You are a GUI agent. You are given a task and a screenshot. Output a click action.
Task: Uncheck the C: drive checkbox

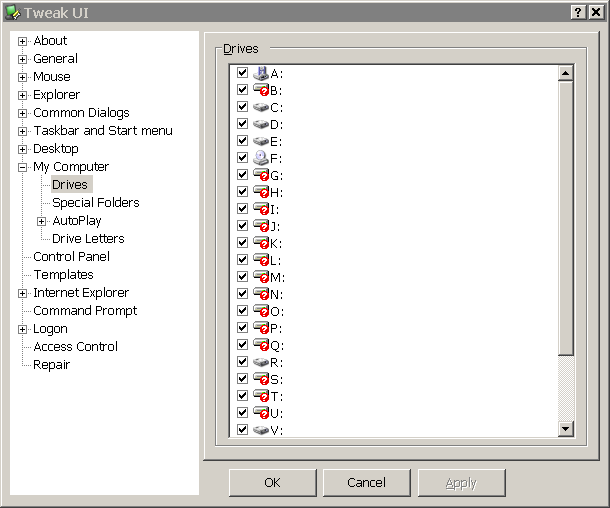(x=242, y=107)
